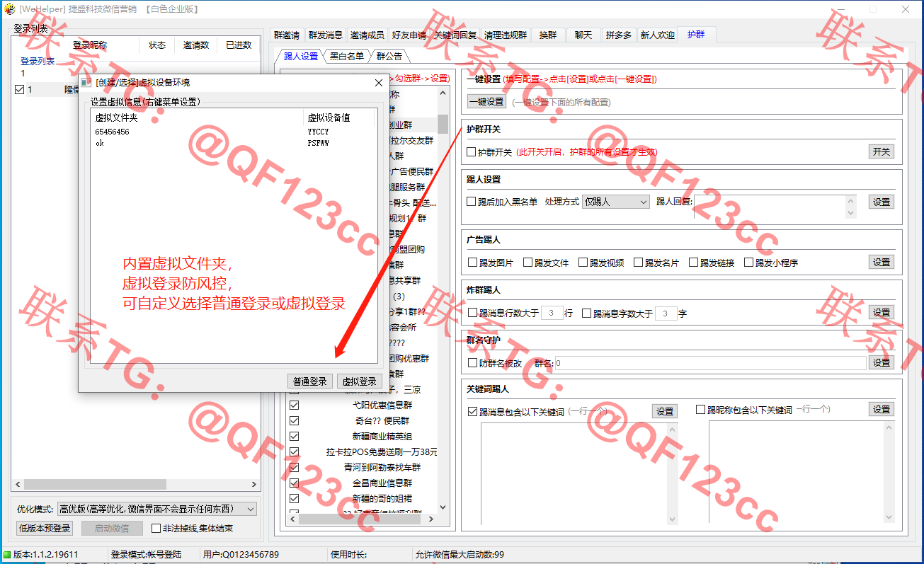Click the 邀请数 column header in login list
924x564 pixels.
[196, 45]
